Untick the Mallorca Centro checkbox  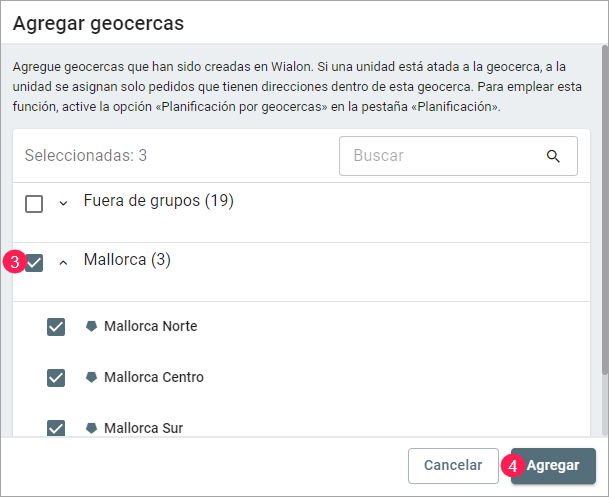tap(56, 378)
